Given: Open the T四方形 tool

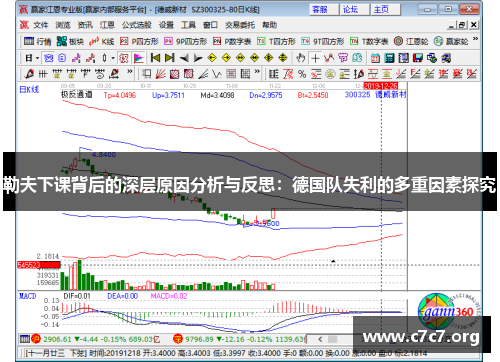Looking at the screenshot, I should tap(276, 41).
